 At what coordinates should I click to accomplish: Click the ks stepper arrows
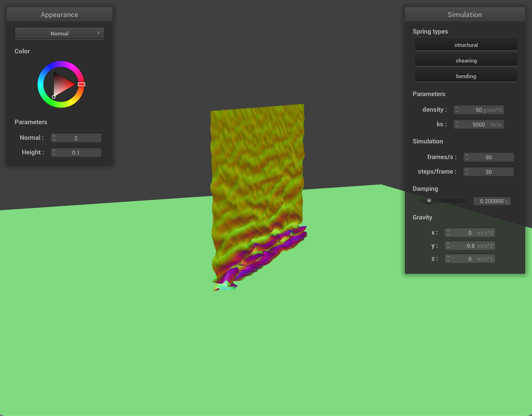point(457,124)
